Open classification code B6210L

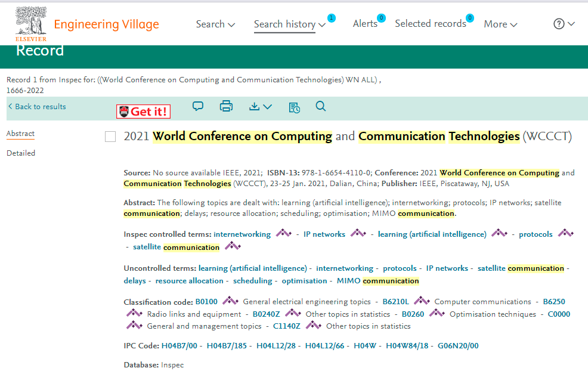396,302
